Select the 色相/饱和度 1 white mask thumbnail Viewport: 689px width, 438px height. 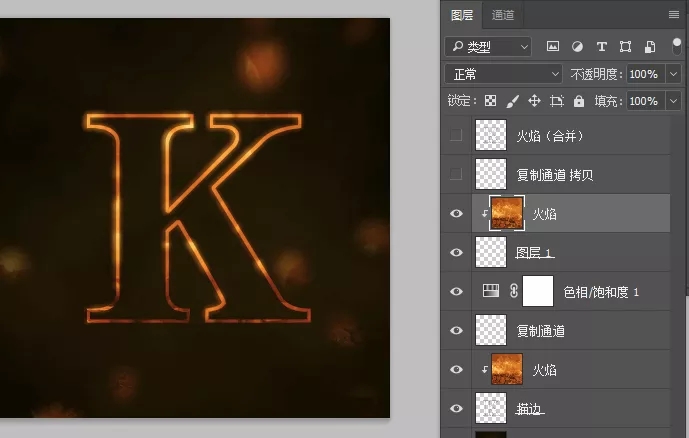[538, 291]
